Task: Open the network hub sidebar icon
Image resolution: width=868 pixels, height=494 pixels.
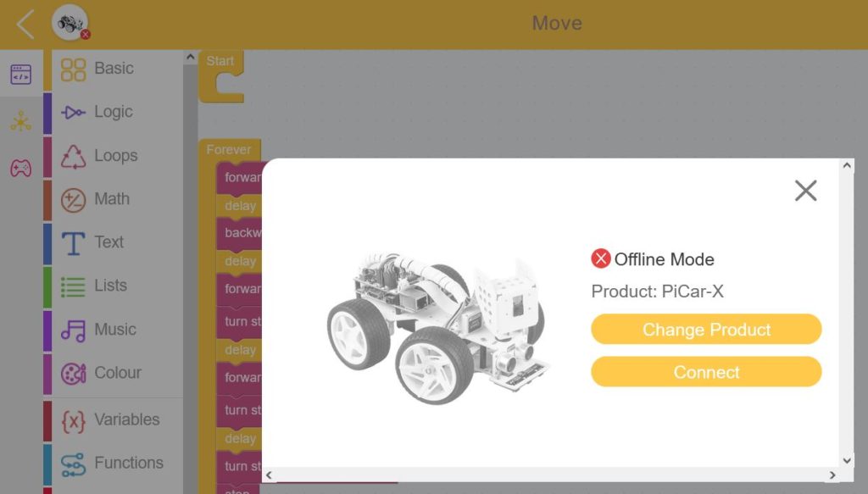Action: [21, 121]
